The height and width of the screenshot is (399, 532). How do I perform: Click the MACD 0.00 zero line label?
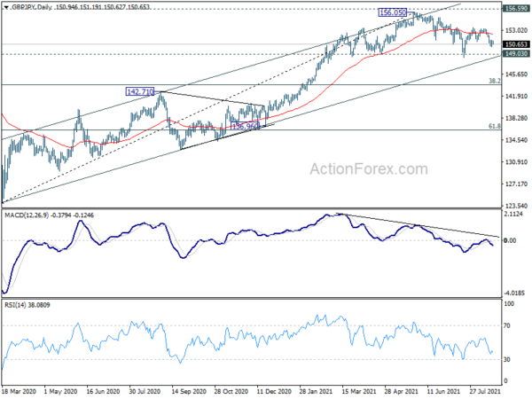(x=510, y=240)
